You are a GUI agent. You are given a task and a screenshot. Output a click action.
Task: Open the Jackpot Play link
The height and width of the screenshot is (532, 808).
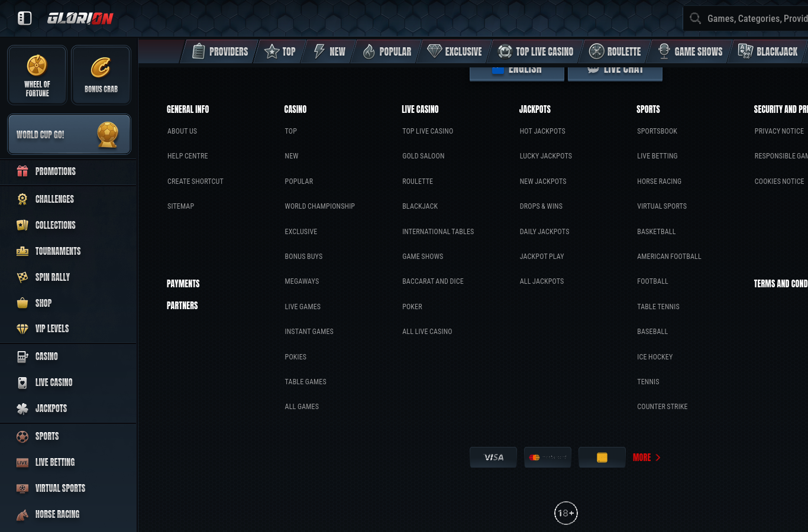coord(542,257)
